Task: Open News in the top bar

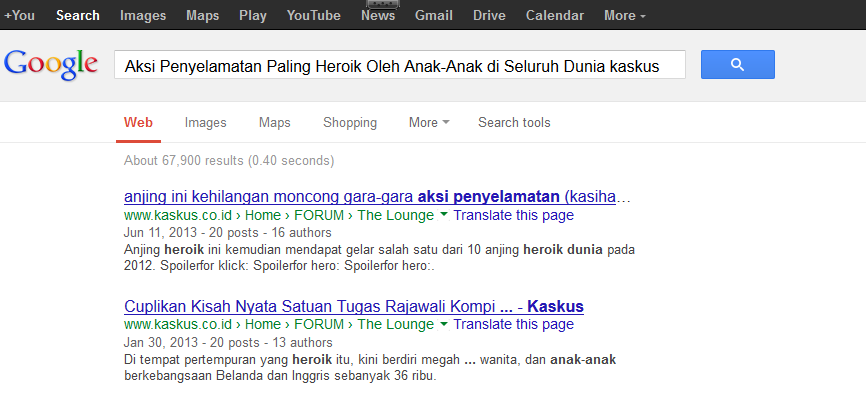Action: coord(378,15)
